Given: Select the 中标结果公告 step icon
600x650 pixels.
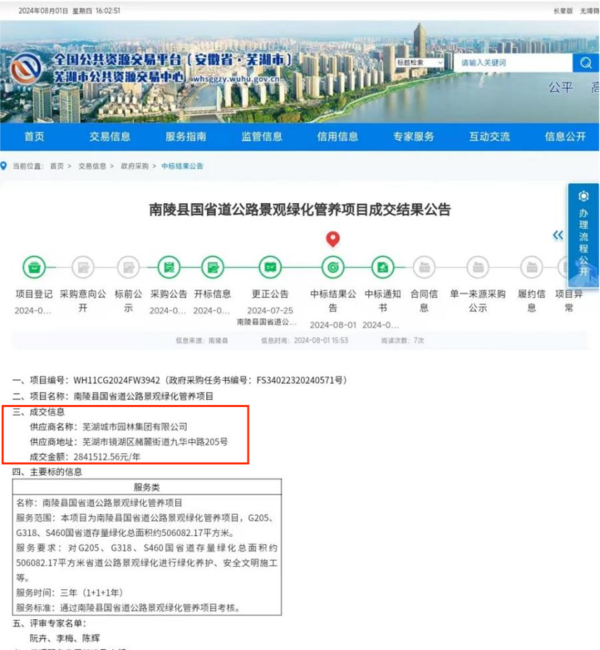Looking at the screenshot, I should tap(332, 267).
